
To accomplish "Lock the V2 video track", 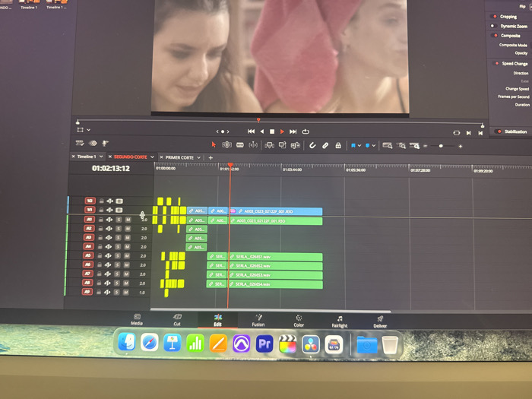I will tap(101, 201).
